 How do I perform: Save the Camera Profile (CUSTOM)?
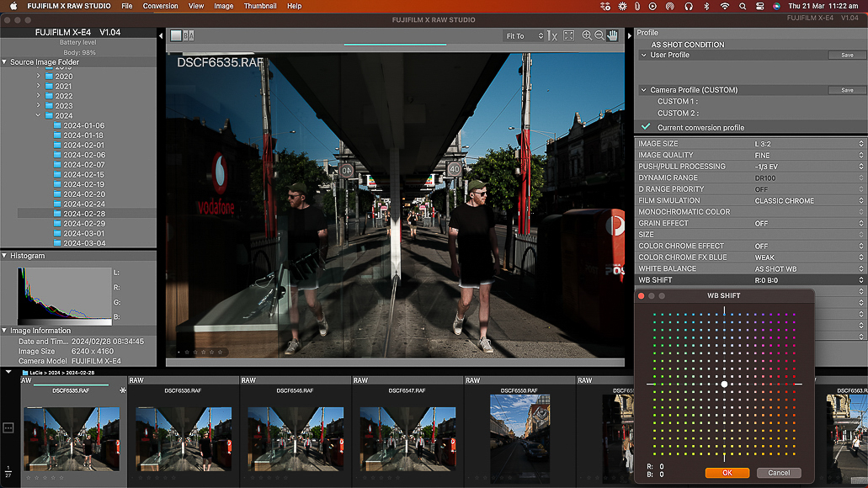tap(846, 90)
